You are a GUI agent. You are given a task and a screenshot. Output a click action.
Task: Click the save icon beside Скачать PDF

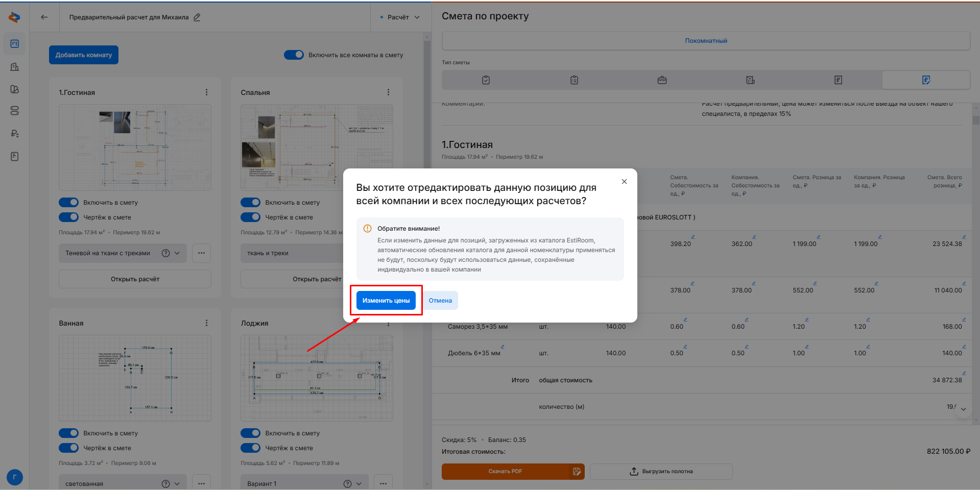coord(577,472)
